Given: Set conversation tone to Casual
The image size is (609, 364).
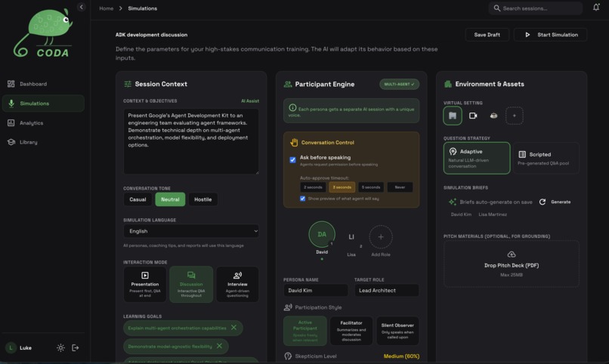Looking at the screenshot, I should point(138,199).
